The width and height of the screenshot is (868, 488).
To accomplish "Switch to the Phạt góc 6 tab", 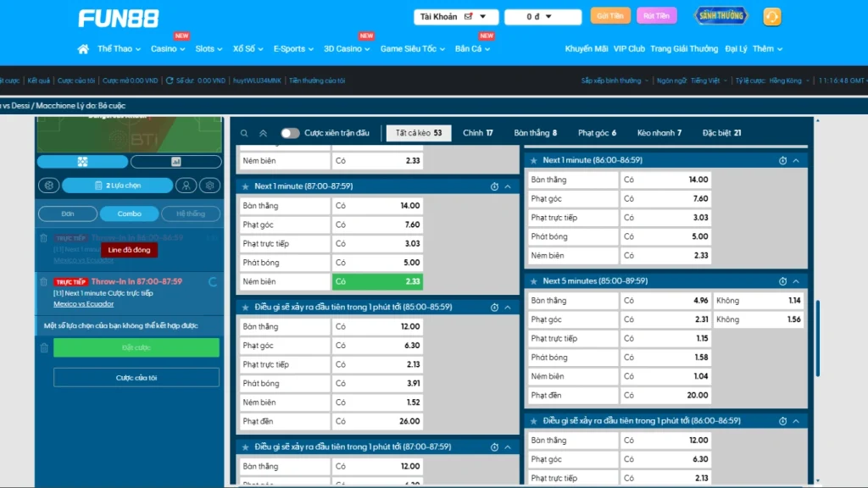I will pyautogui.click(x=598, y=133).
